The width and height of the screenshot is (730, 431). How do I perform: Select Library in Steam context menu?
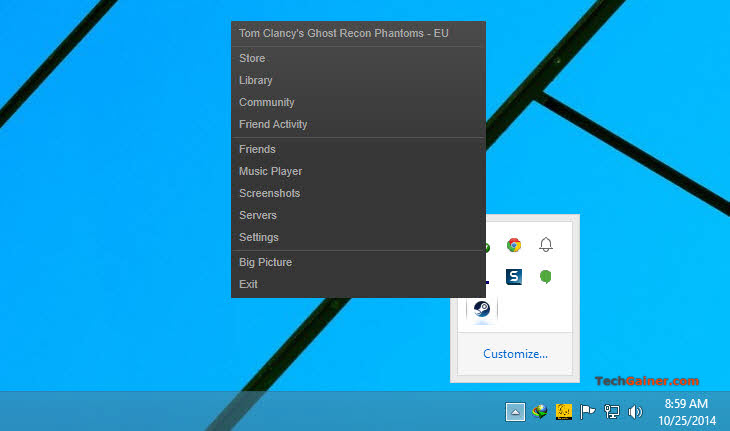point(256,80)
